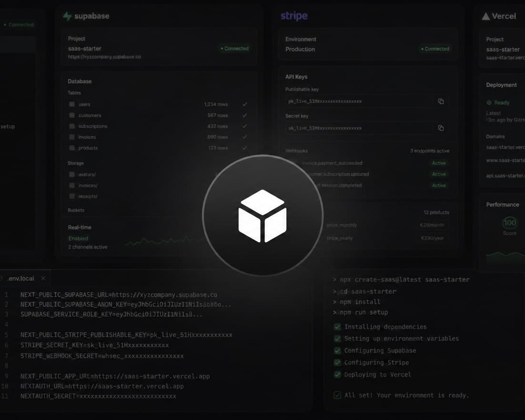
Task: Click the products table name
Action: coord(88,148)
